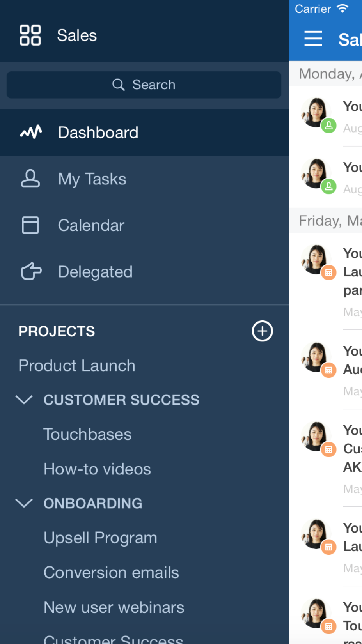Collapse the Customer Success folder chevron

[x=24, y=400]
